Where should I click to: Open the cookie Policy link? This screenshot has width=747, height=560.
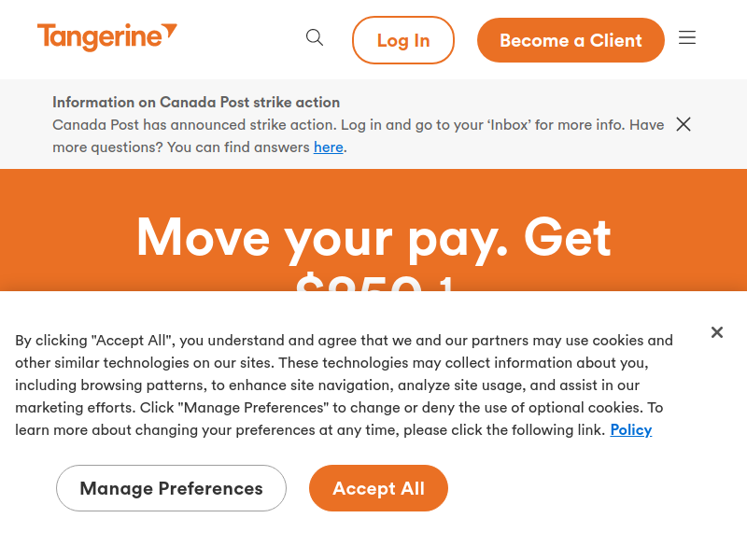(631, 430)
